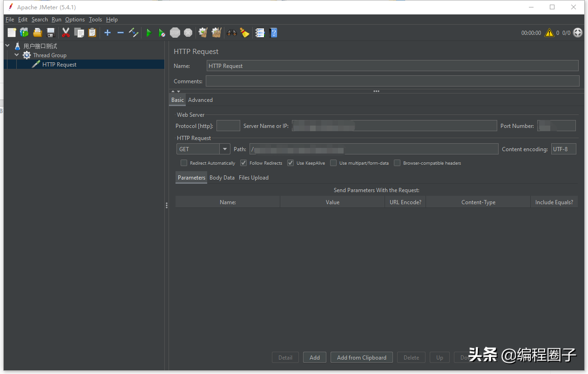The height and width of the screenshot is (374, 588).
Task: Click the Reset Search brush icon
Action: (x=244, y=33)
